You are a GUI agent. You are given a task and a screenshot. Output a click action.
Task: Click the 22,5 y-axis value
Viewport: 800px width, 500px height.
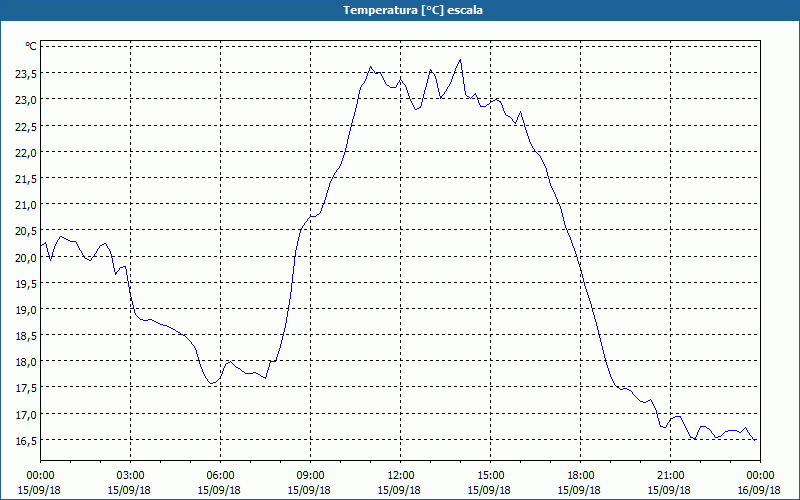coord(26,127)
